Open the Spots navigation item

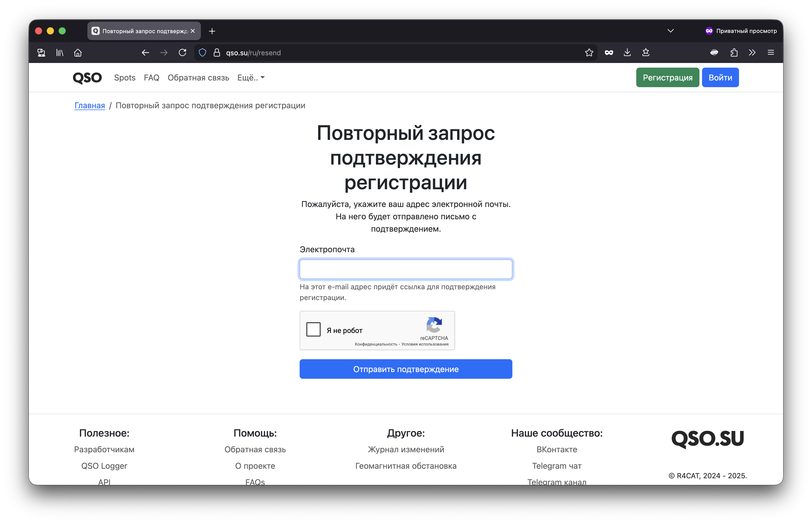[x=125, y=78]
